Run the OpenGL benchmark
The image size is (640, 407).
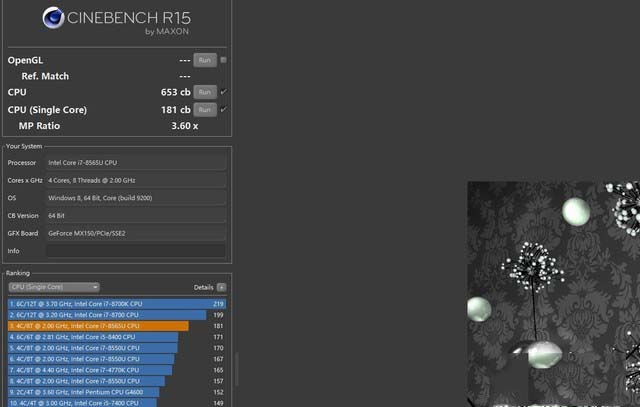pos(205,60)
